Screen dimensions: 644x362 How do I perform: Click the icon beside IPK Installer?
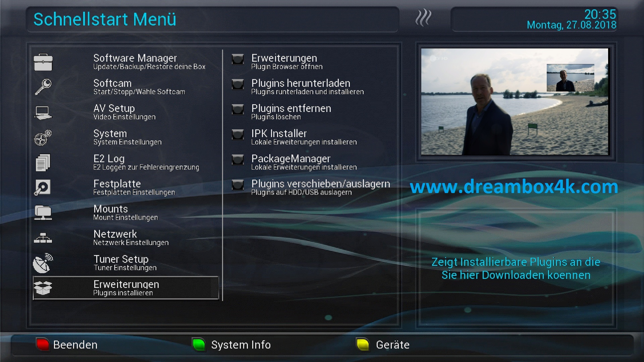pyautogui.click(x=238, y=135)
